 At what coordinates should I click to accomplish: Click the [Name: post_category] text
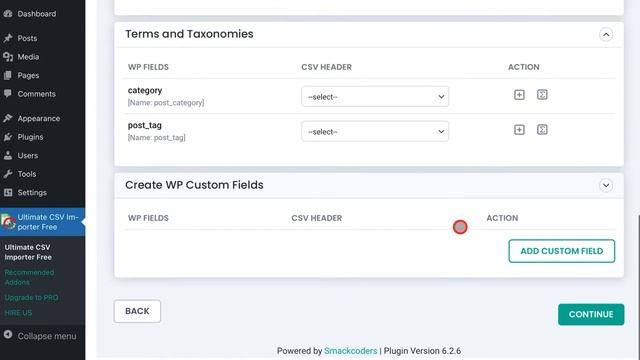click(166, 103)
